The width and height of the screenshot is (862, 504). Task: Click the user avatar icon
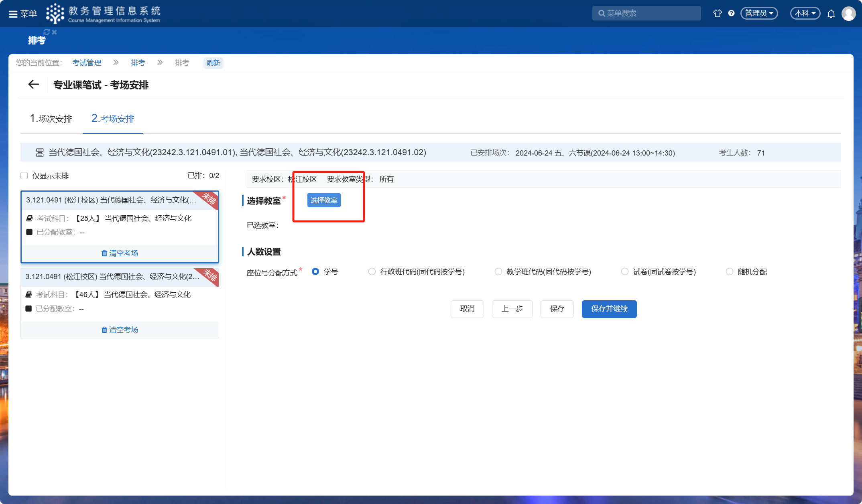click(848, 14)
